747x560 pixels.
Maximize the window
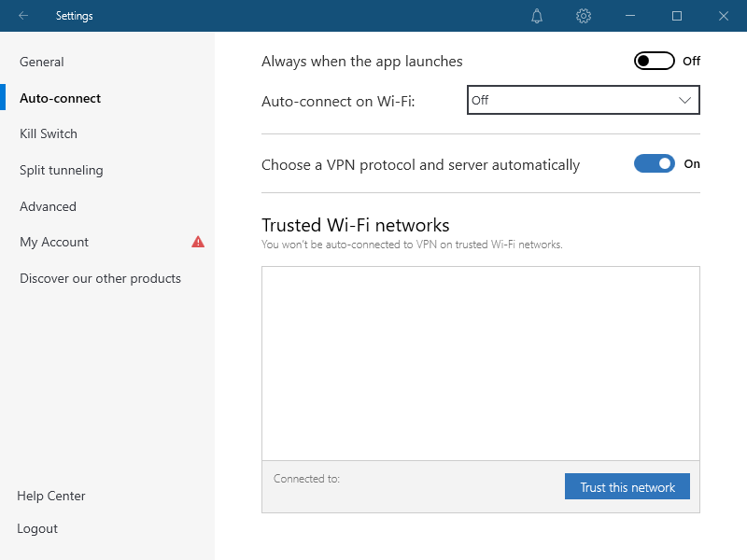click(676, 16)
